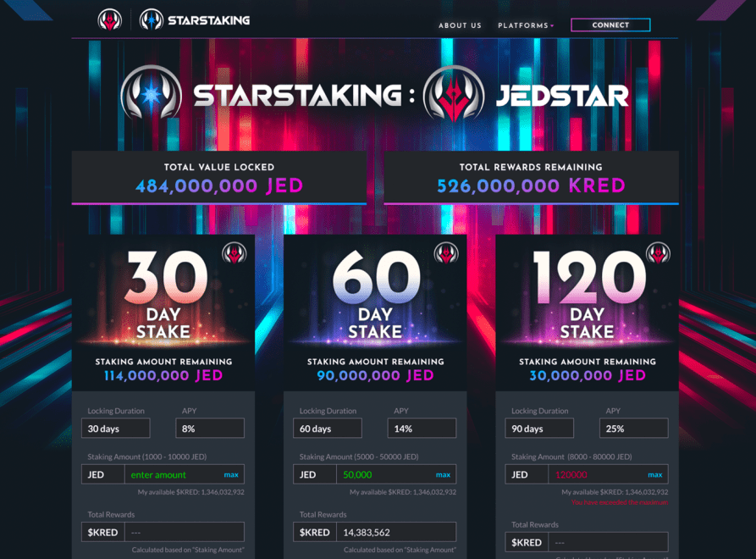Click Jedstar badge on 30 Day Stake card
The width and height of the screenshot is (756, 559).
(234, 253)
